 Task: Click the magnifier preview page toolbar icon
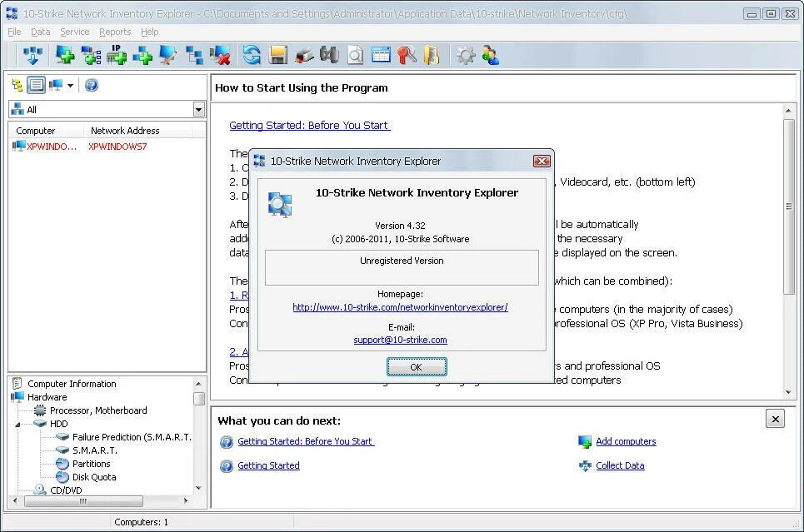click(x=355, y=55)
